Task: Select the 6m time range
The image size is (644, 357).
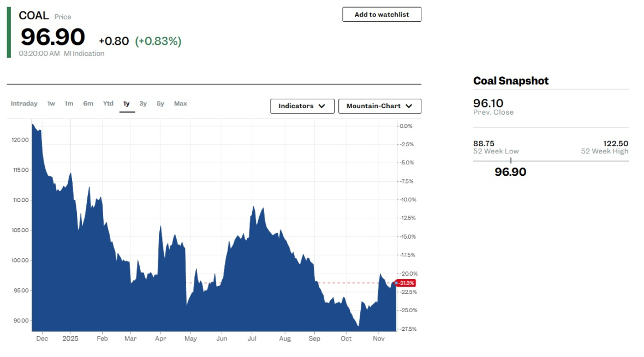Action: [x=88, y=104]
